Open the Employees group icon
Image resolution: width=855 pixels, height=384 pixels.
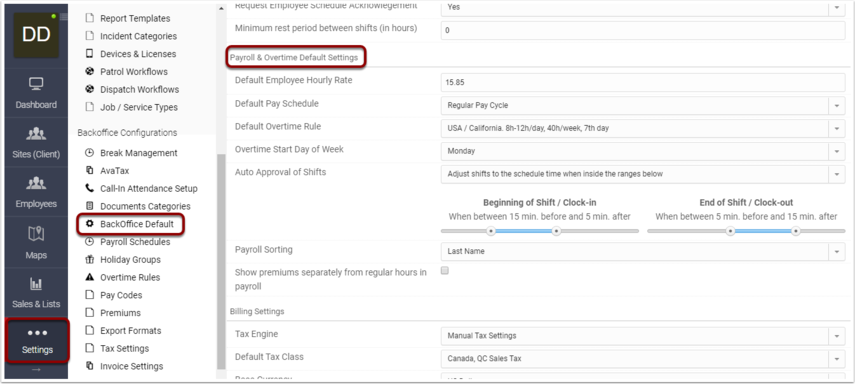pos(36,183)
